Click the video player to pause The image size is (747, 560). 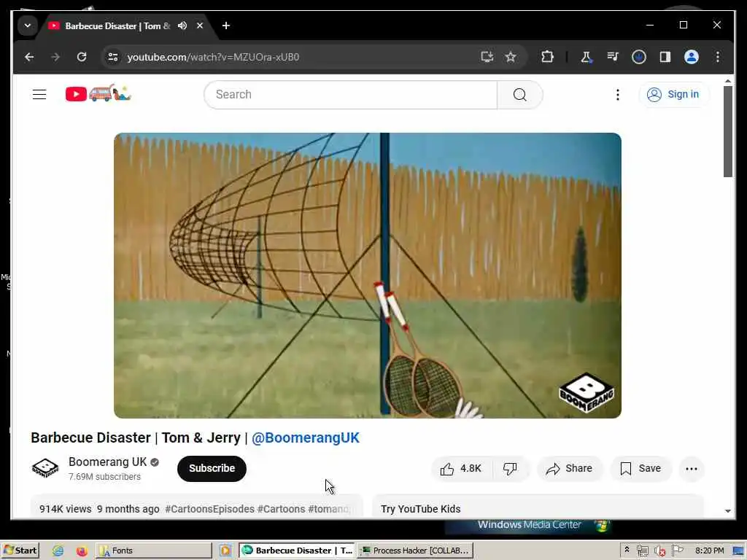click(368, 275)
